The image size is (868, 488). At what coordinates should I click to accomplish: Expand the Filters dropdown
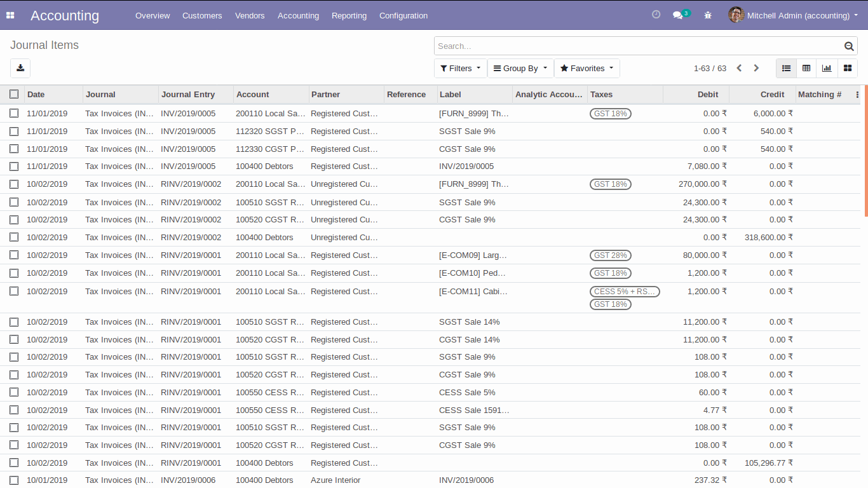(x=461, y=68)
